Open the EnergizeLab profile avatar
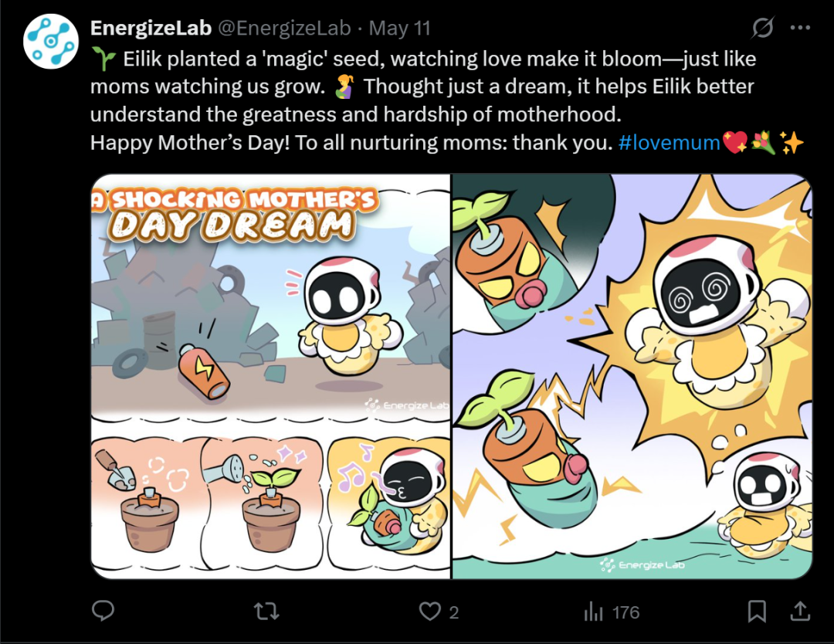The image size is (834, 644). click(x=50, y=42)
